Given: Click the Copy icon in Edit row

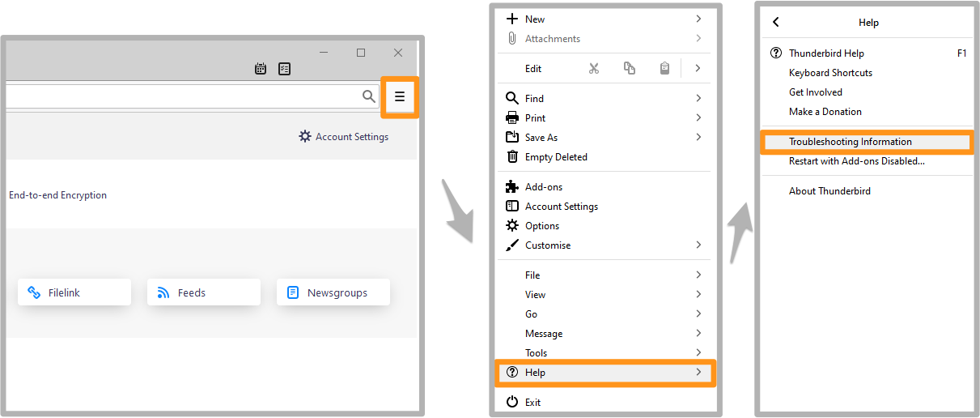Looking at the screenshot, I should click(630, 69).
